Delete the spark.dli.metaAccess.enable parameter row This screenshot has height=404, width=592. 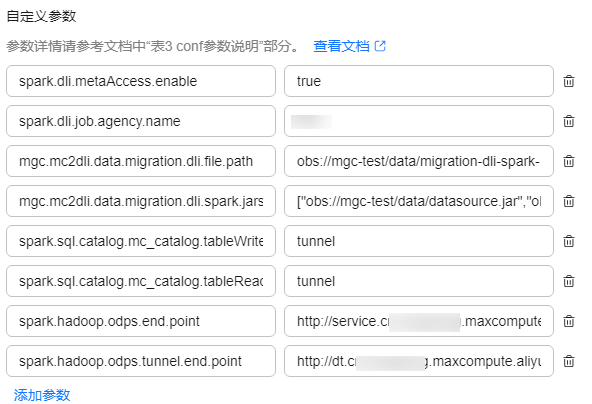coord(569,81)
